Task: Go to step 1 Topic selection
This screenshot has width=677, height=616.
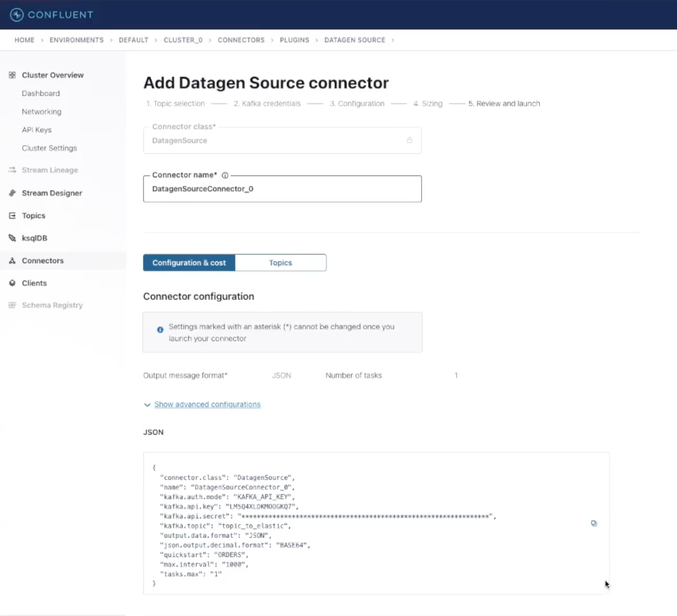Action: click(x=175, y=103)
